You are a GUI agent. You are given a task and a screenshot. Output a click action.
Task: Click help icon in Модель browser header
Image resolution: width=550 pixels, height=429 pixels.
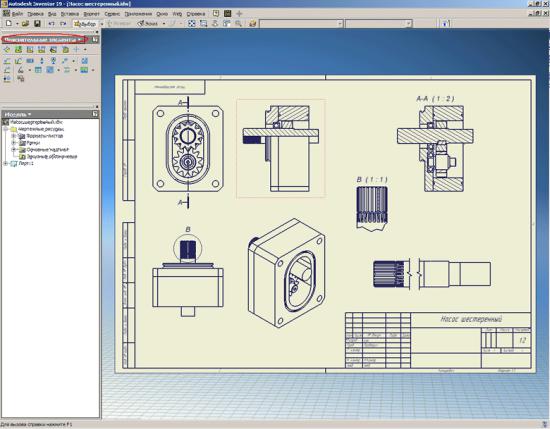[95, 114]
